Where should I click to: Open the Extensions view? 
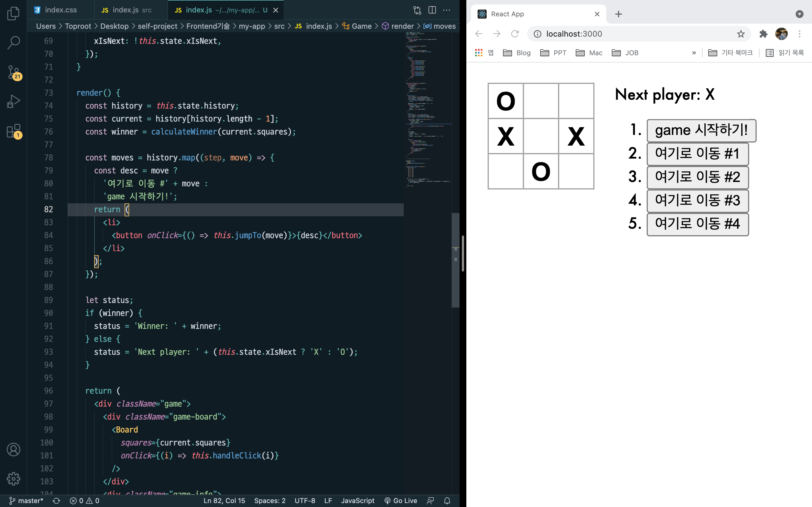[14, 131]
